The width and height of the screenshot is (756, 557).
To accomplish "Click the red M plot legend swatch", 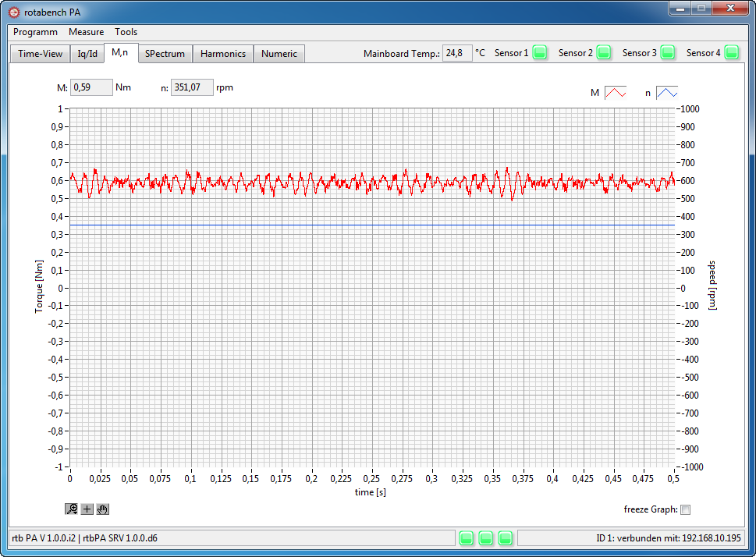I will 616,93.
